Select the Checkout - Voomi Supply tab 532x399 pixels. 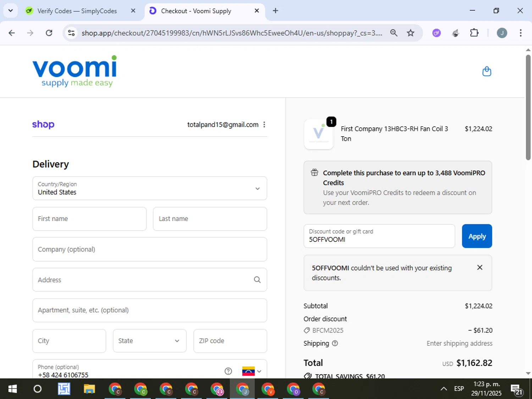(204, 11)
